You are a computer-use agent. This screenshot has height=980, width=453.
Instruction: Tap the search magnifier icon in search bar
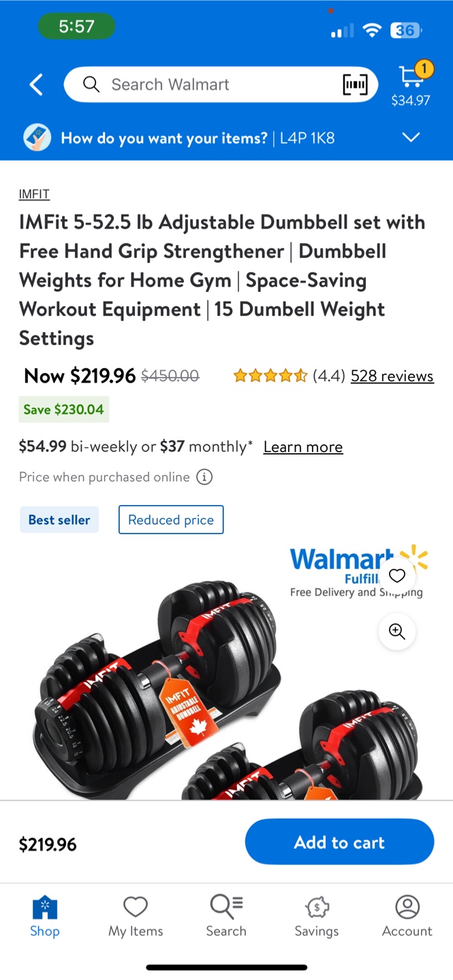(x=91, y=84)
